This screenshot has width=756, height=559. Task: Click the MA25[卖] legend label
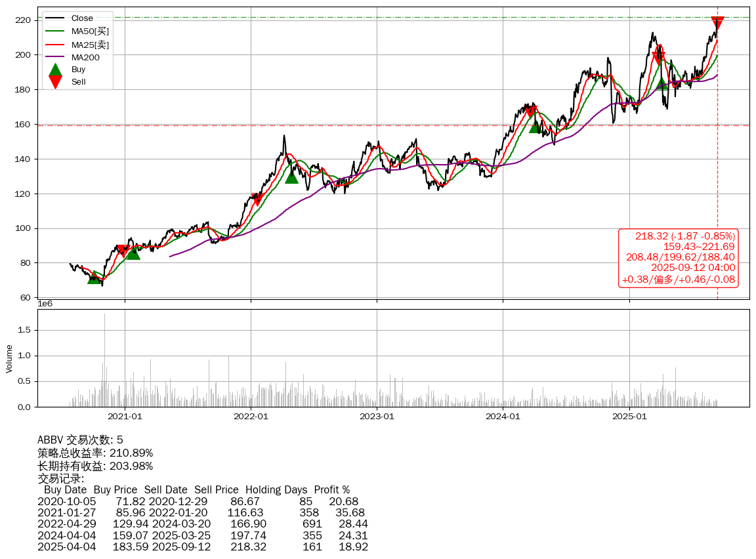pos(90,45)
